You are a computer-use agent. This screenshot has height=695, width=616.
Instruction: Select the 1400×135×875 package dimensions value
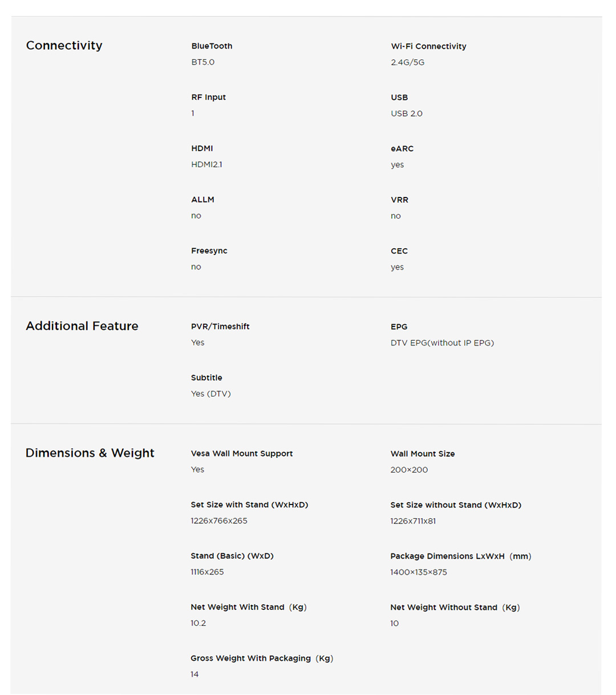point(418,572)
